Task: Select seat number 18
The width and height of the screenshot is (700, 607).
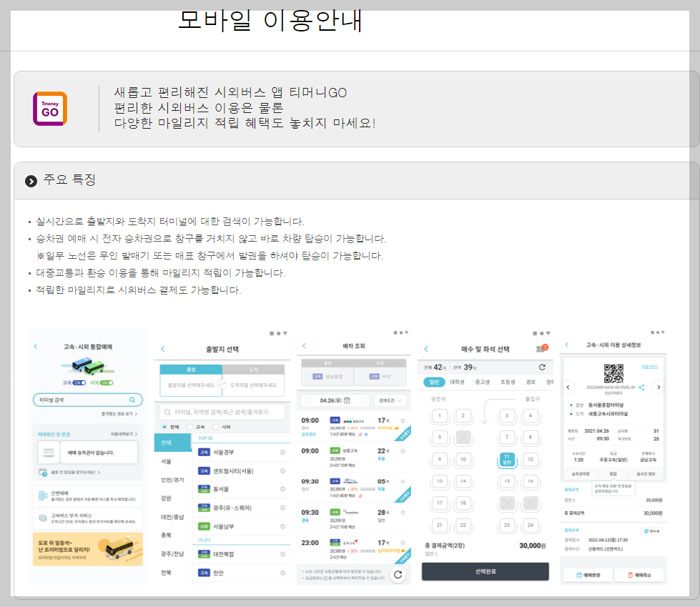Action: click(463, 503)
